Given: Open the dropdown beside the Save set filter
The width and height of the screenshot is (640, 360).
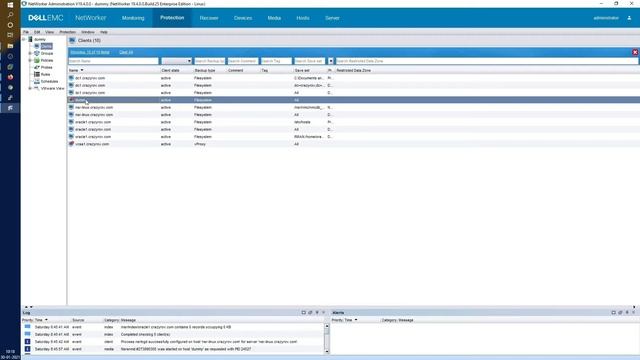Looking at the screenshot, I should point(331,61).
